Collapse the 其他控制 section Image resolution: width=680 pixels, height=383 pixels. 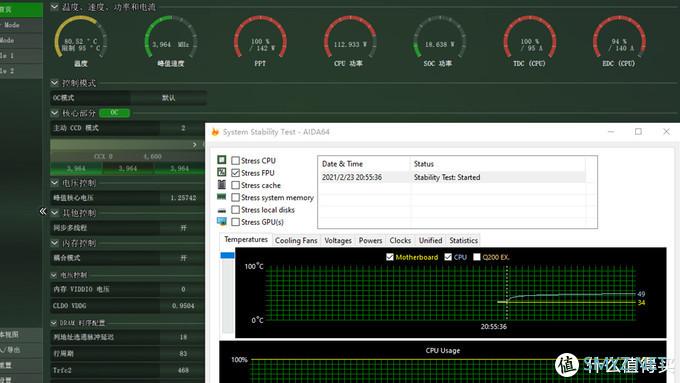54,213
